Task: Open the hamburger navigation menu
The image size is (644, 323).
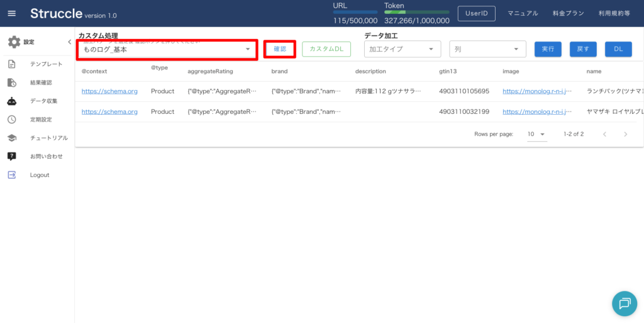Action: pos(12,13)
